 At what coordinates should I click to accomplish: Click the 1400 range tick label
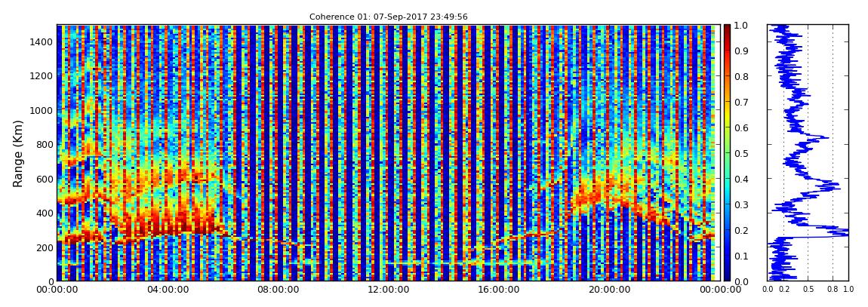(x=42, y=41)
